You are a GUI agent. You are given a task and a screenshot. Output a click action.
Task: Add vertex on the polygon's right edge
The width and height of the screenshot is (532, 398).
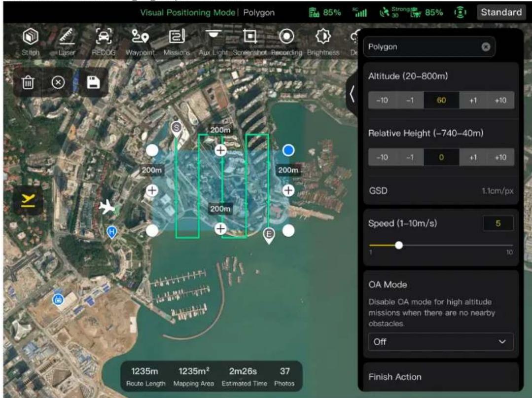click(x=288, y=190)
